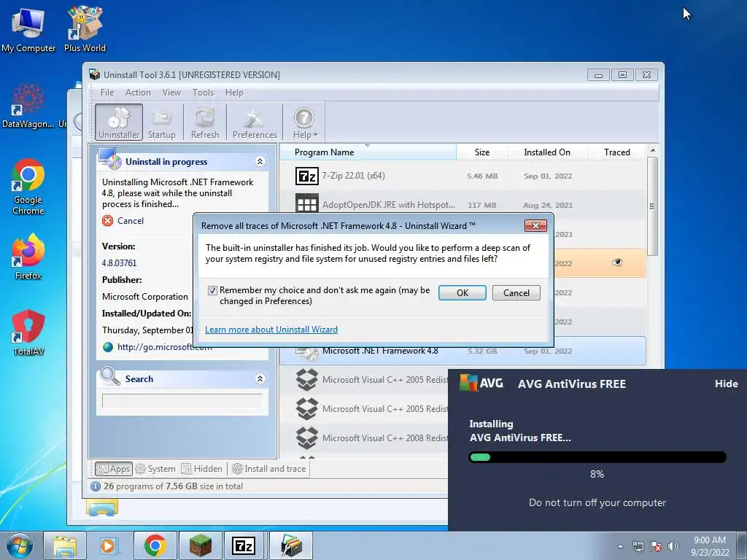Switch to the Apps tab
Image resolution: width=747 pixels, height=560 pixels.
pyautogui.click(x=113, y=469)
